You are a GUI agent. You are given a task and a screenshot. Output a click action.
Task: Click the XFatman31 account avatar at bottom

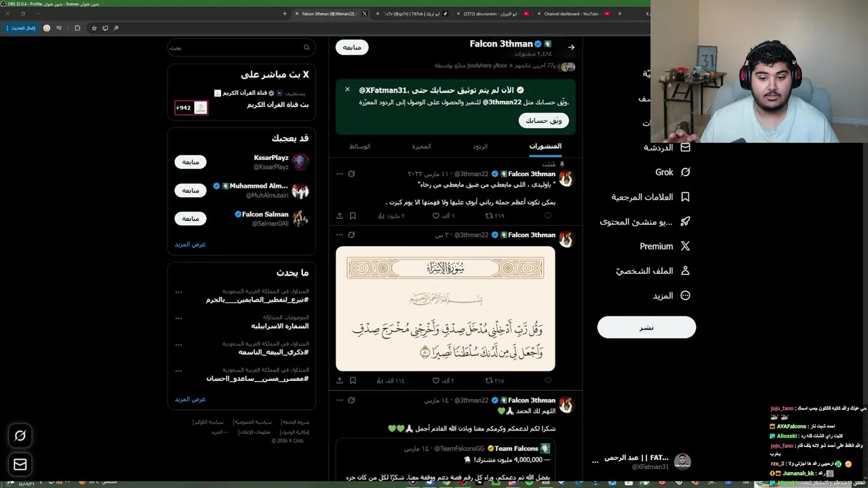click(x=682, y=462)
